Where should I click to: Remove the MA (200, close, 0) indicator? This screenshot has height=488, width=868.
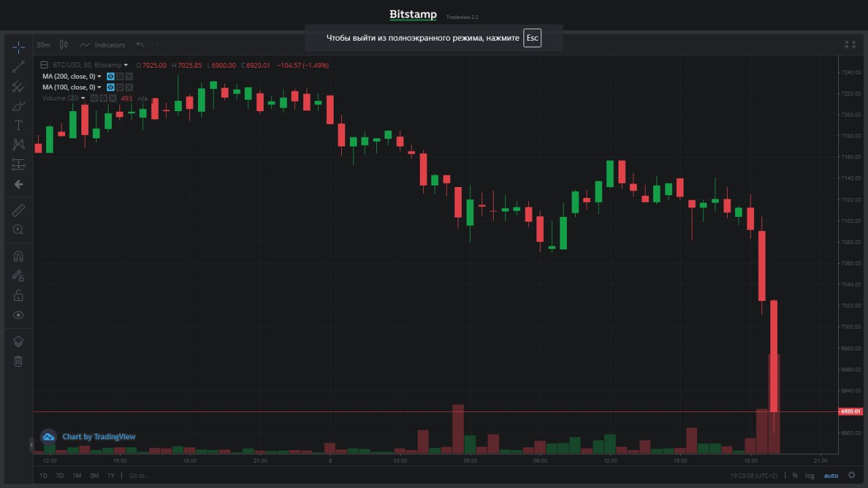129,77
